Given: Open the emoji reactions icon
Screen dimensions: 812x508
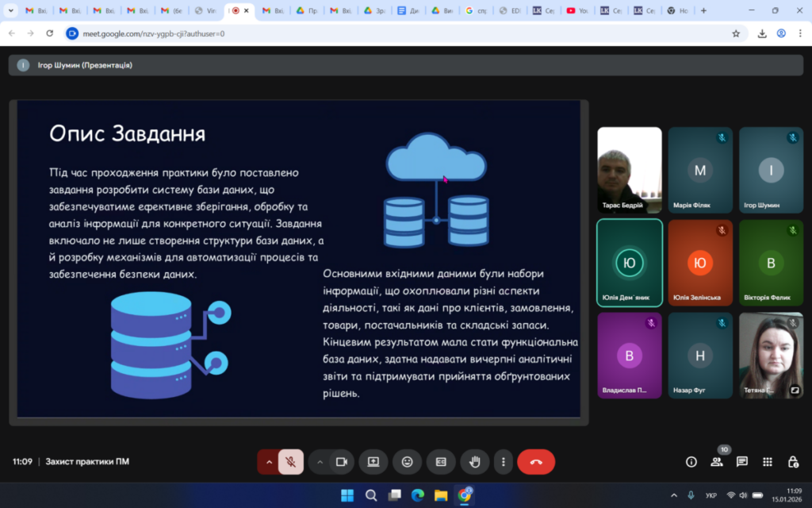Looking at the screenshot, I should click(x=407, y=462).
